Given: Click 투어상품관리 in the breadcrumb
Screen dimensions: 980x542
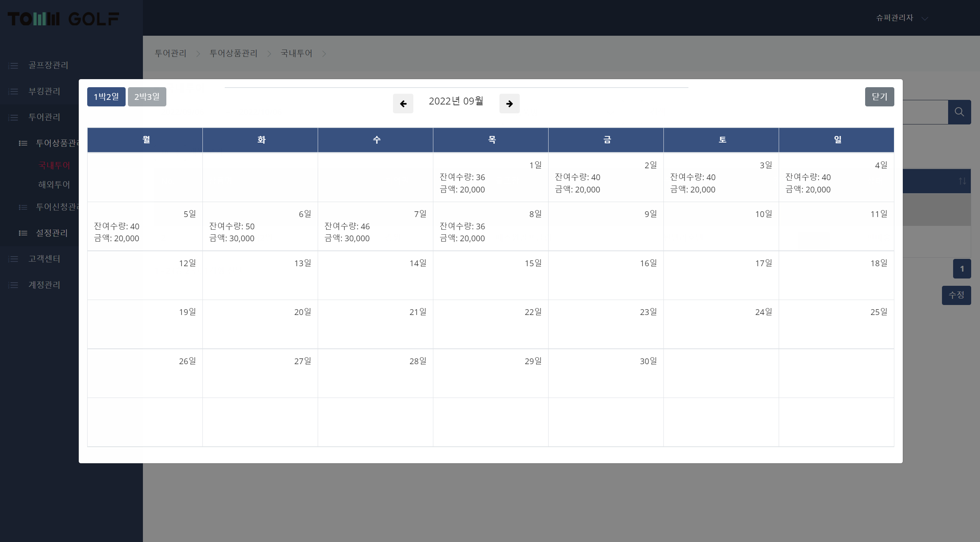Looking at the screenshot, I should coord(233,53).
